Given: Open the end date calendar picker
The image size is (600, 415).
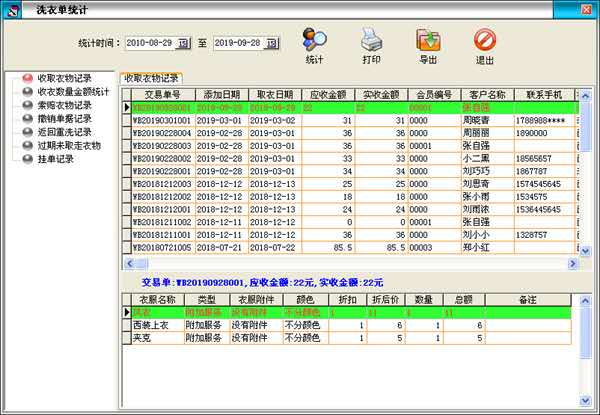Looking at the screenshot, I should tap(272, 44).
